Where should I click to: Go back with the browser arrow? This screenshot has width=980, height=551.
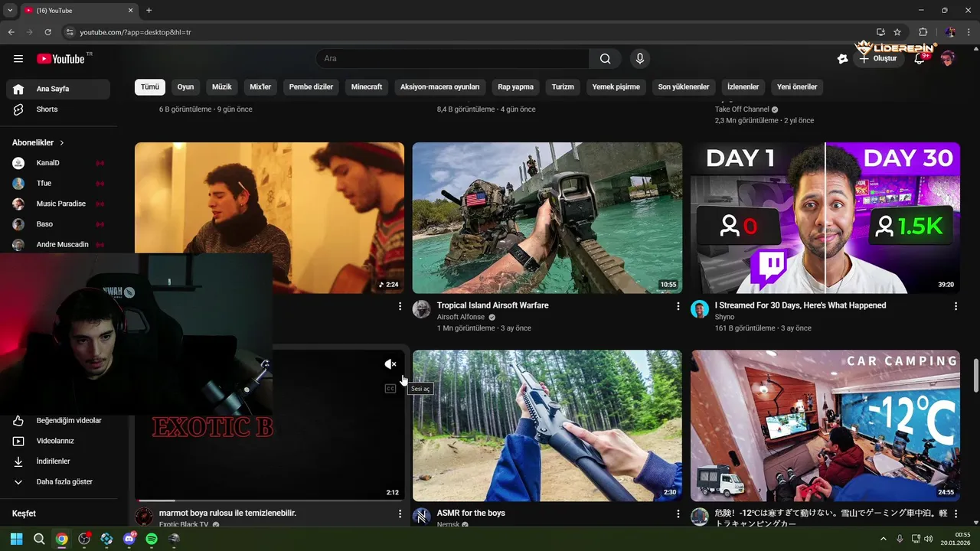11,32
